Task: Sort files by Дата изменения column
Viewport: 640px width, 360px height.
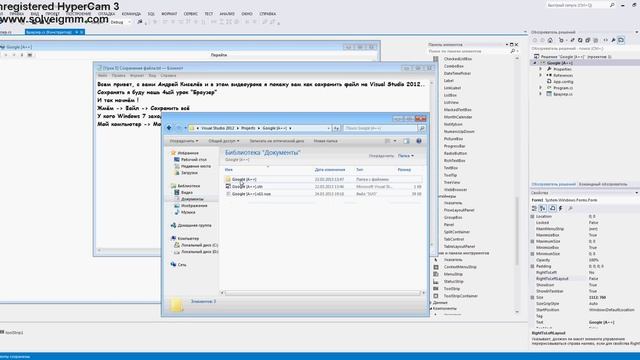Action: click(330, 169)
